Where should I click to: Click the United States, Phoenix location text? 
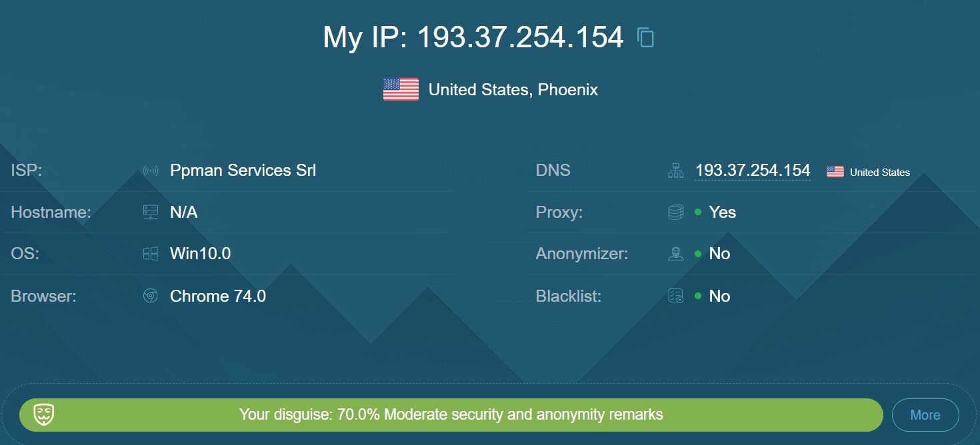click(x=513, y=89)
